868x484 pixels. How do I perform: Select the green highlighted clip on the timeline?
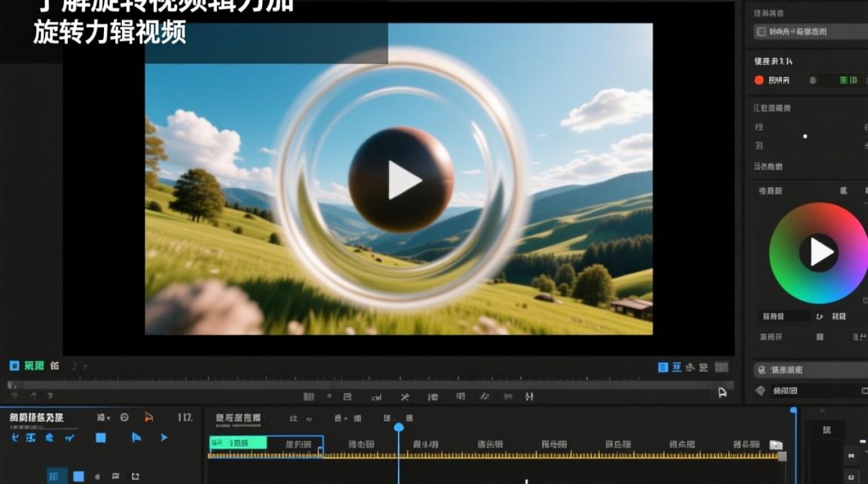[238, 443]
